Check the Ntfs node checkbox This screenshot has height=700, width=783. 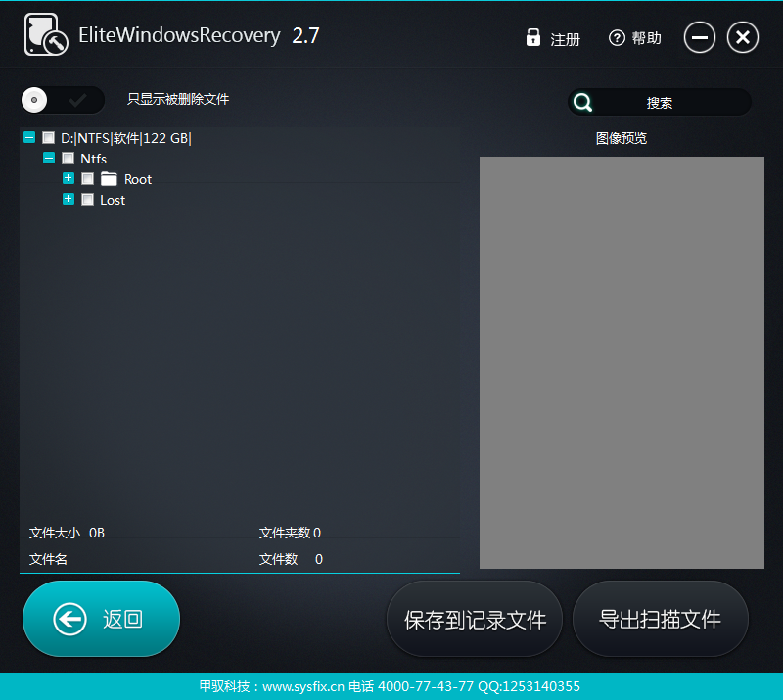[68, 159]
